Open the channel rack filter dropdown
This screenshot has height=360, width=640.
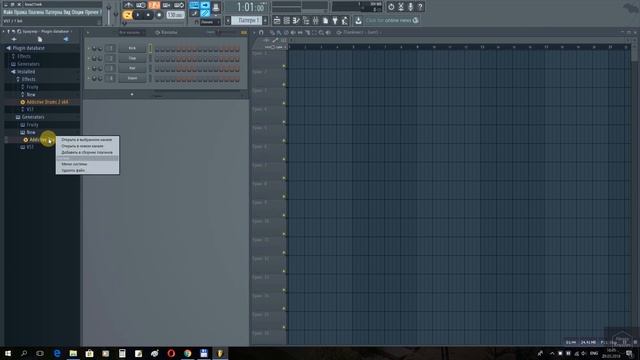click(x=131, y=32)
